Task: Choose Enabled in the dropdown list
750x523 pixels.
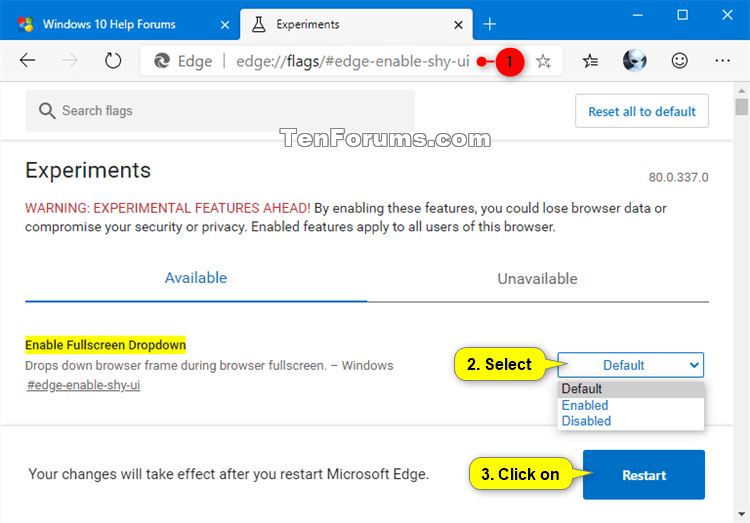Action: (630, 405)
